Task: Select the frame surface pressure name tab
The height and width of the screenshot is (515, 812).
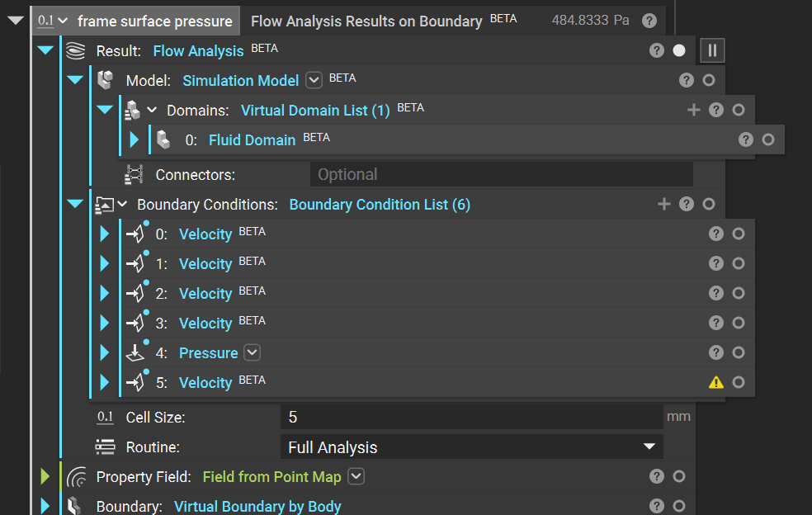Action: tap(155, 21)
